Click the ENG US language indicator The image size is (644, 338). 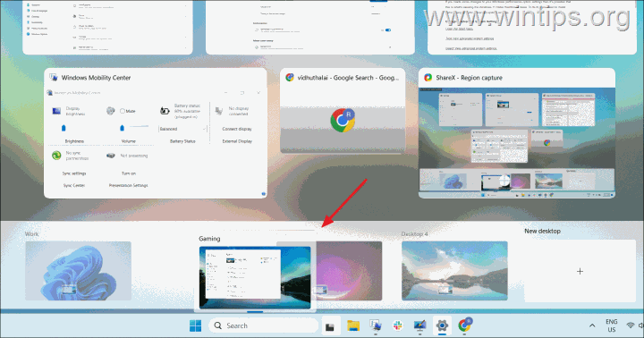[612, 325]
